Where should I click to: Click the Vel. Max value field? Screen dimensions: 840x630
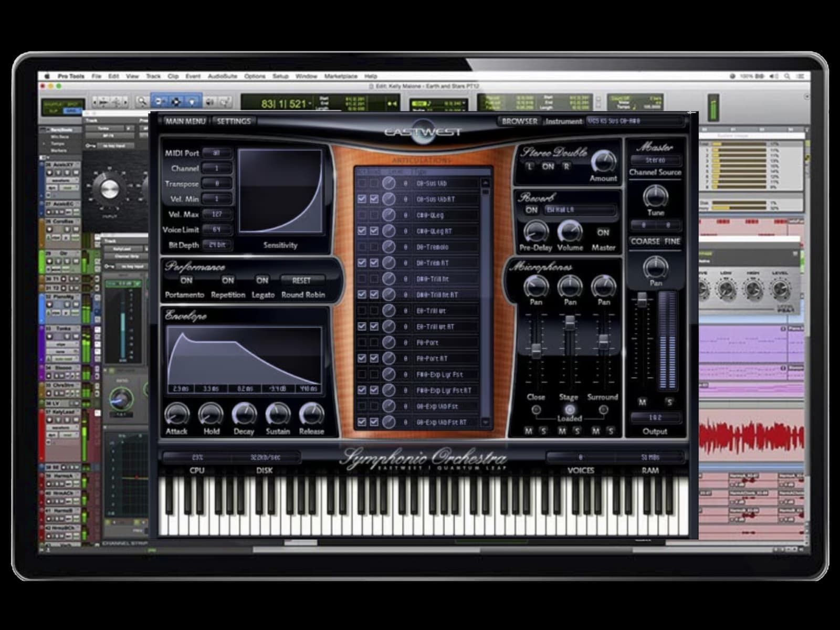coord(217,214)
